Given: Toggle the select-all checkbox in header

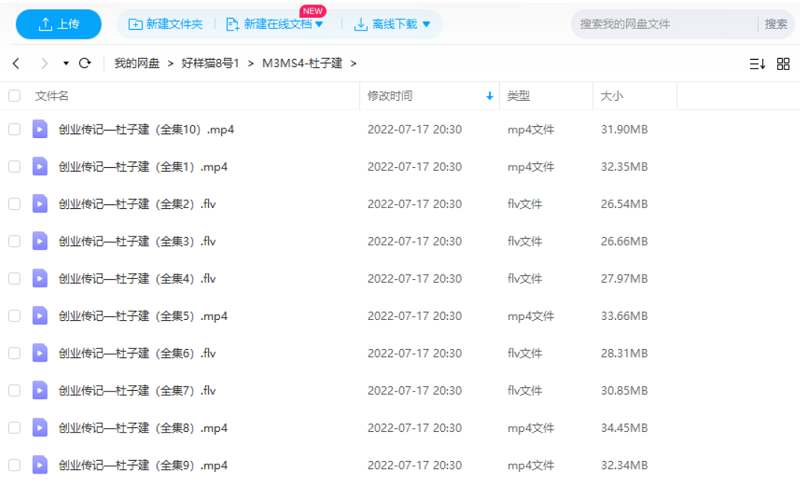Looking at the screenshot, I should 14,96.
